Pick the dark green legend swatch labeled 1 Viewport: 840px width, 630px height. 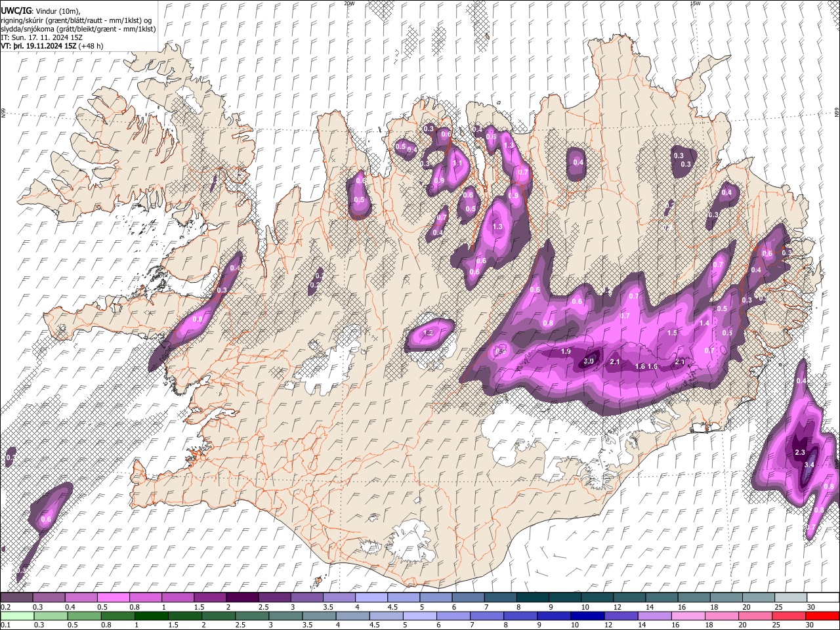[151, 616]
